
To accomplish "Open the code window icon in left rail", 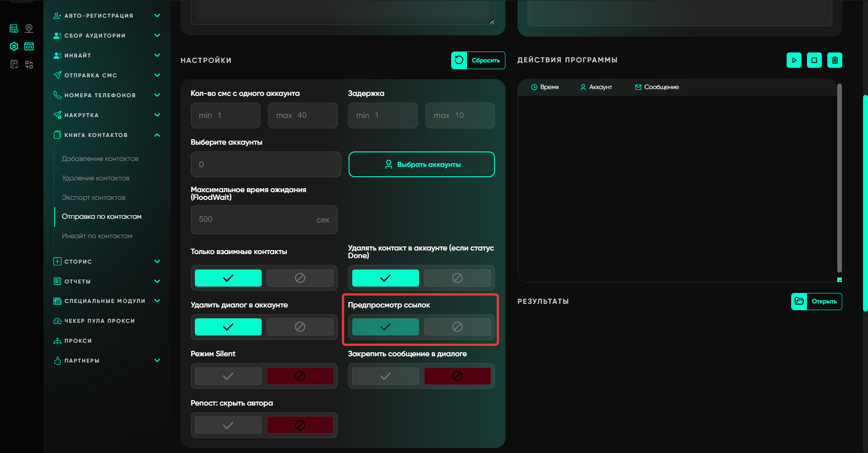I will 29,46.
